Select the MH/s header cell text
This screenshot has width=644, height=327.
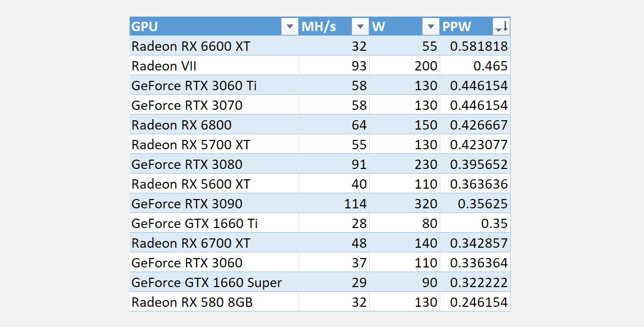coord(319,26)
